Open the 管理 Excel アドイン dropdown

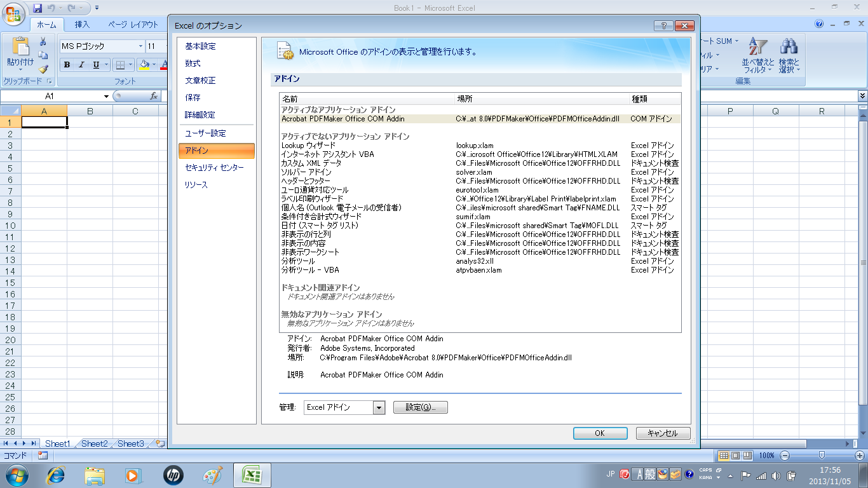pos(379,407)
